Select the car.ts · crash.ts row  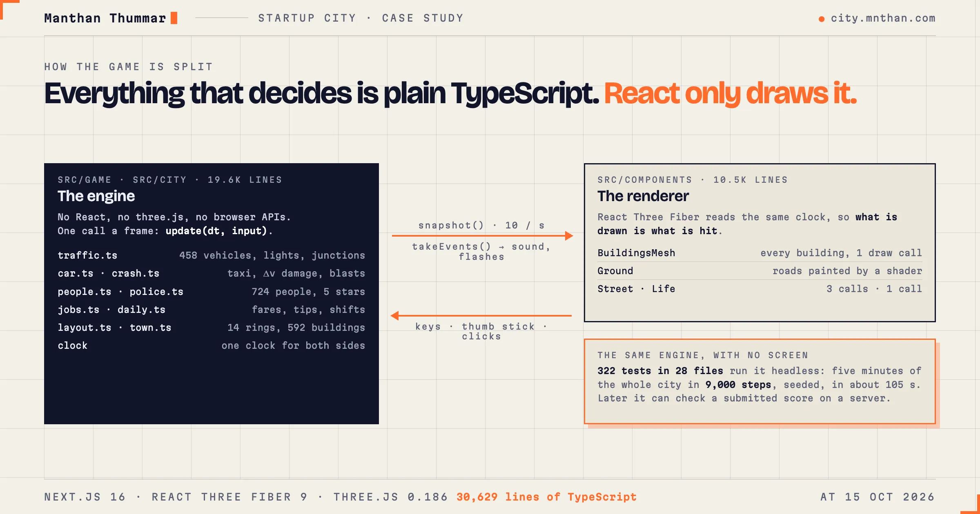212,273
